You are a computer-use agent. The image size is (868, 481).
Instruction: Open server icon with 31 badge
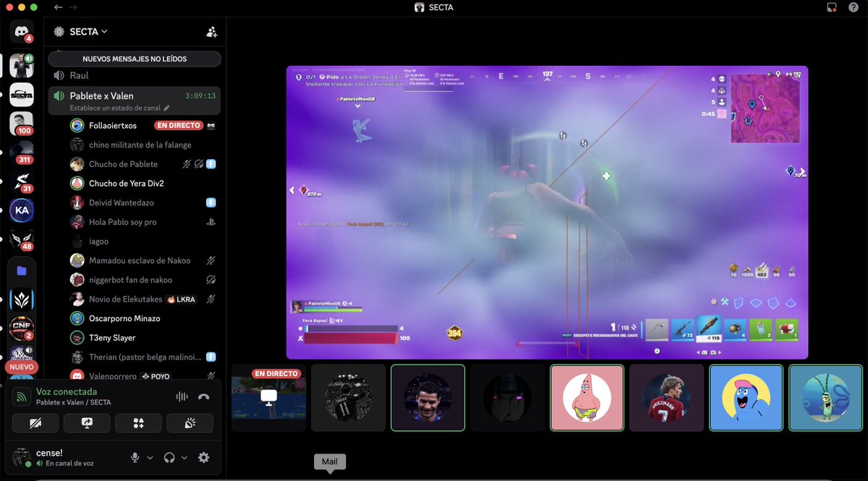22,181
